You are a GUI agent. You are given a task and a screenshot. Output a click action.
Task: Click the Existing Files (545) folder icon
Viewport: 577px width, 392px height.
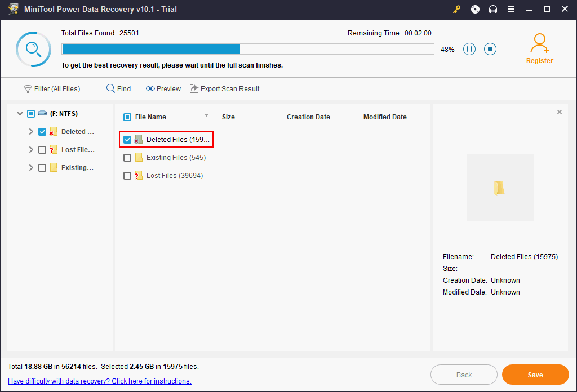point(139,157)
